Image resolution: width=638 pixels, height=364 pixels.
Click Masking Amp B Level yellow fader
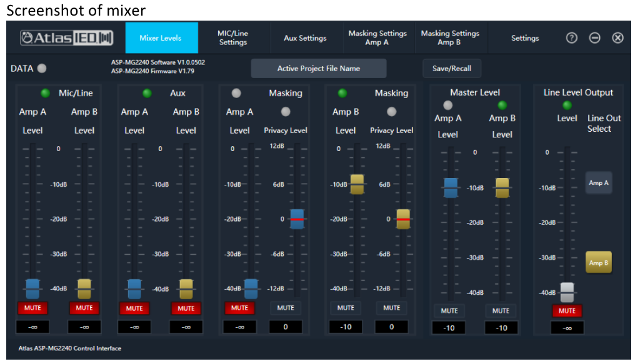click(357, 184)
